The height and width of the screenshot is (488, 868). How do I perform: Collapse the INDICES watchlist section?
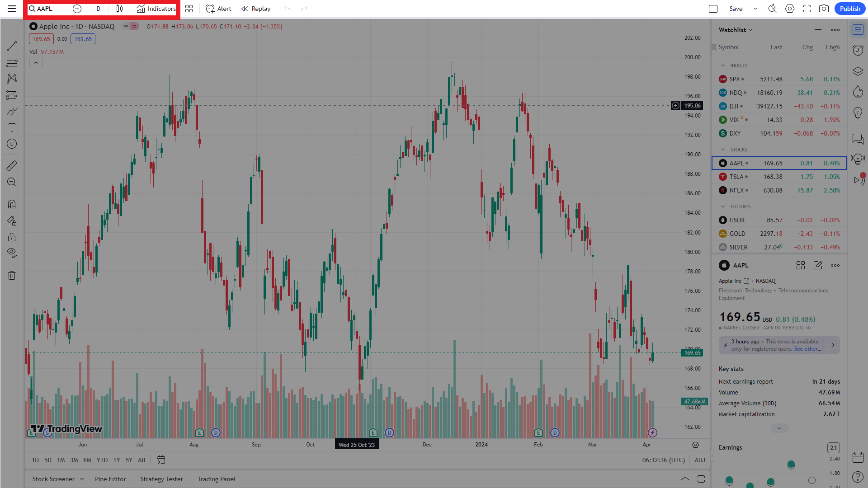click(x=723, y=66)
